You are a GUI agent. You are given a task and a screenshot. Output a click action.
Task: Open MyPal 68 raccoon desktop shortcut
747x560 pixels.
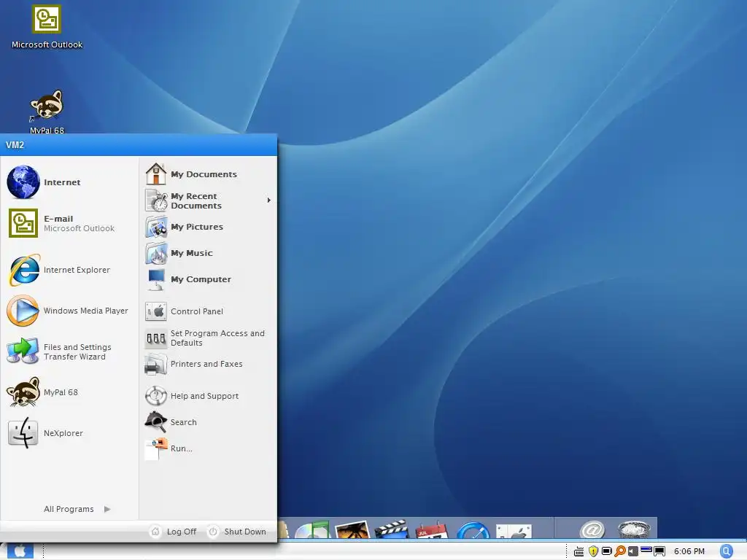click(x=47, y=112)
